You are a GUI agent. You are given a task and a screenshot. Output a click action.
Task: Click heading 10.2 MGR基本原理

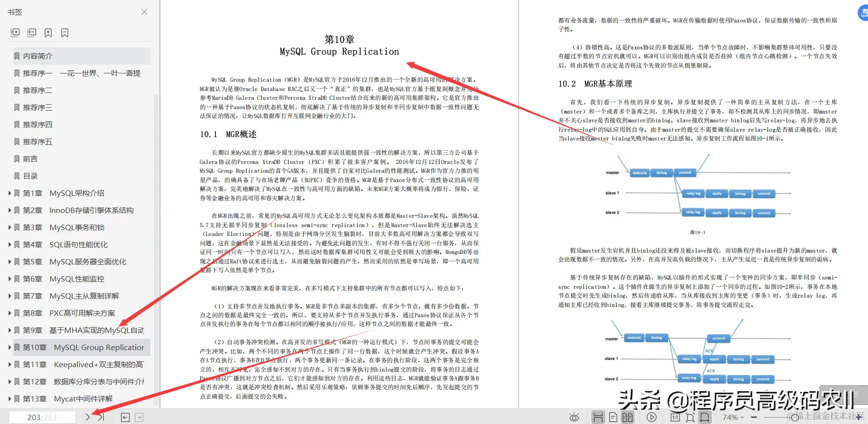click(x=595, y=84)
